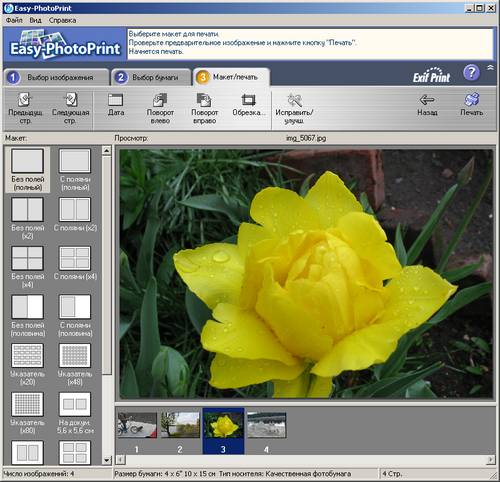Click the Дата (date) tool
This screenshot has width=500, height=482.
coord(116,105)
